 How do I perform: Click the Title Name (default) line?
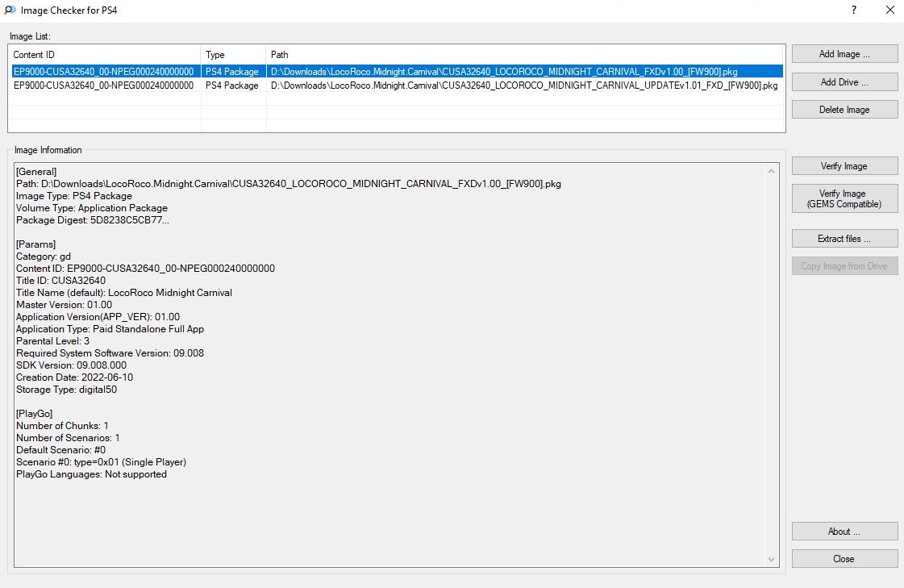124,293
